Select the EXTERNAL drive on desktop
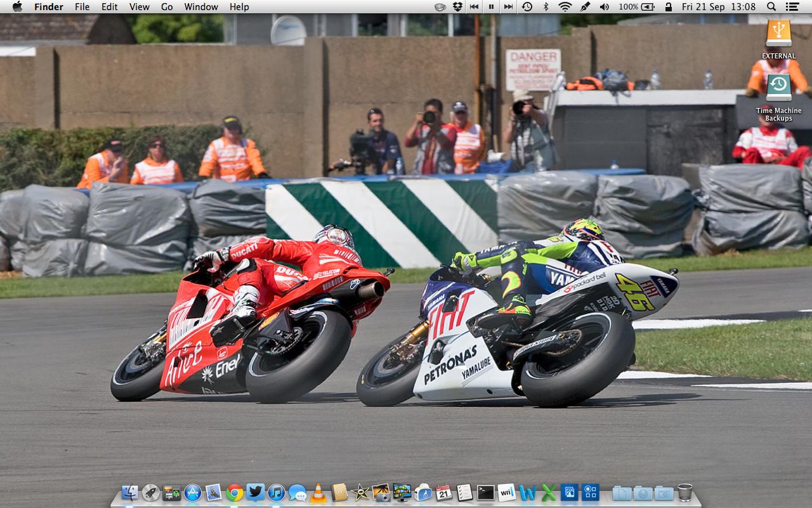812x508 pixels. tap(778, 39)
